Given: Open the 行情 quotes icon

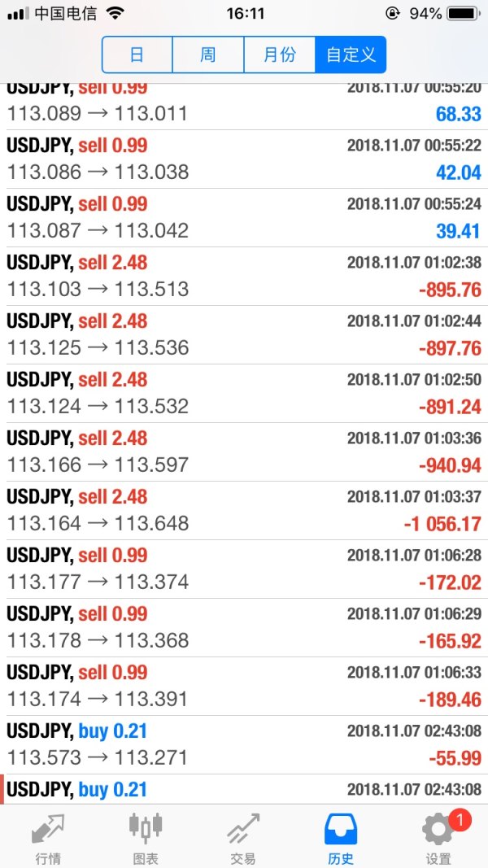Looking at the screenshot, I should click(x=48, y=830).
